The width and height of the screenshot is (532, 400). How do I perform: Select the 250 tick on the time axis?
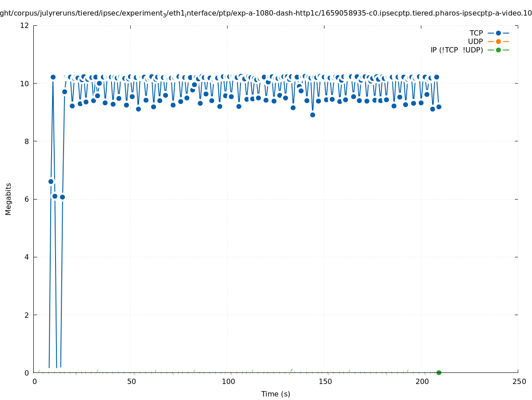pyautogui.click(x=519, y=381)
